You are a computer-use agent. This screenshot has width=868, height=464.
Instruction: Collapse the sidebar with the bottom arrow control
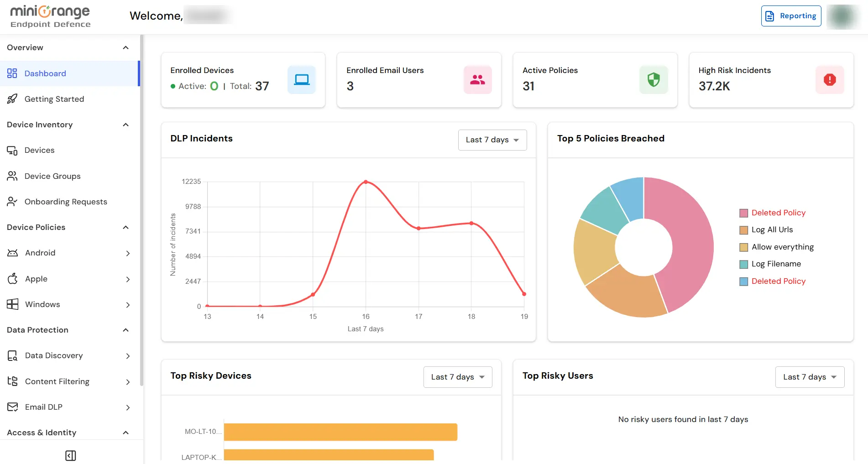[70, 455]
